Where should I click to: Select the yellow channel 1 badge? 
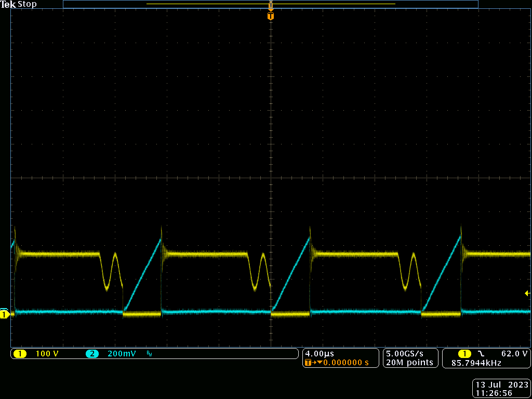click(20, 354)
